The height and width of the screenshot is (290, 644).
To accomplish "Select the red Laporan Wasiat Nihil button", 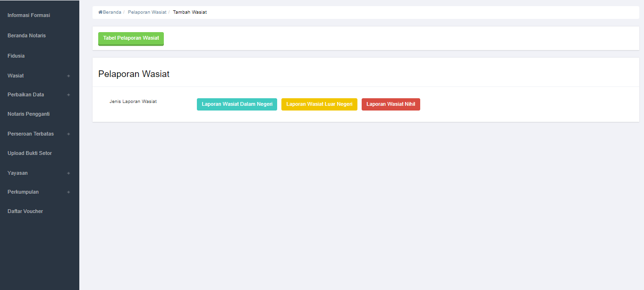I will (390, 104).
